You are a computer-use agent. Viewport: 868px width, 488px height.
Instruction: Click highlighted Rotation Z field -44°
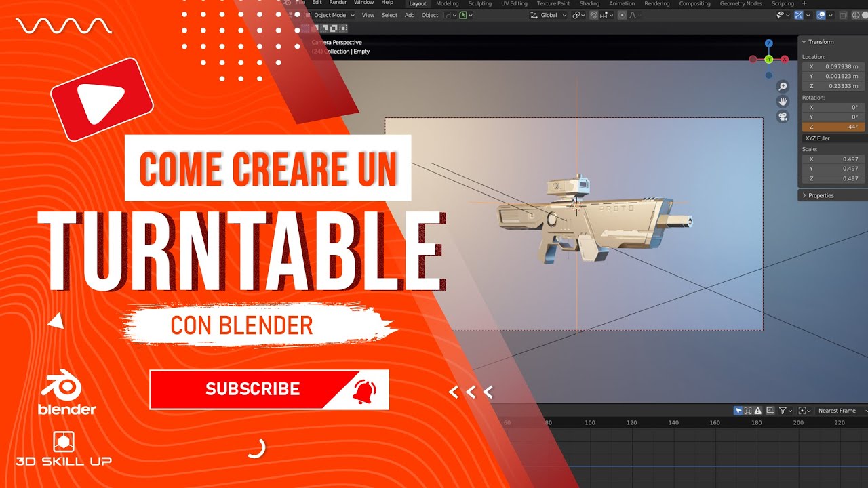point(833,127)
